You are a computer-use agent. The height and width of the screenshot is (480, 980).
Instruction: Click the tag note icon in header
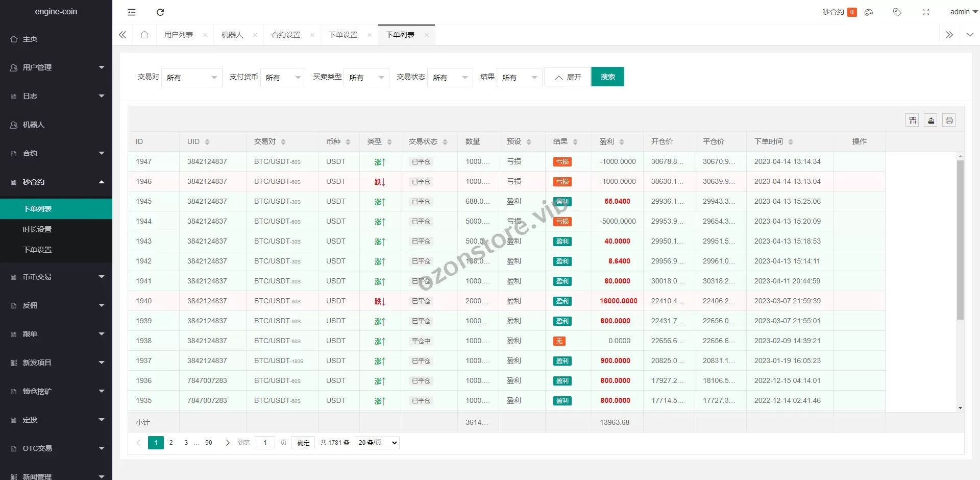[x=897, y=12]
